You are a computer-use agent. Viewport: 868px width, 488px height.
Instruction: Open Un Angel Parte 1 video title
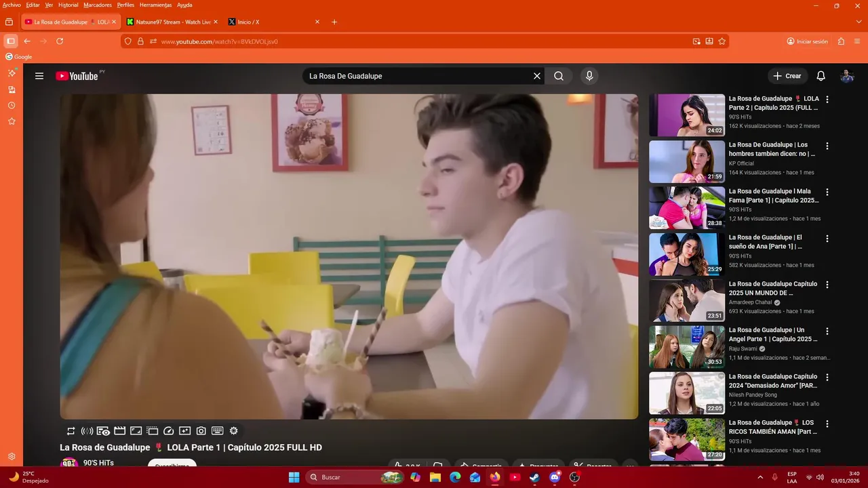[774, 335]
